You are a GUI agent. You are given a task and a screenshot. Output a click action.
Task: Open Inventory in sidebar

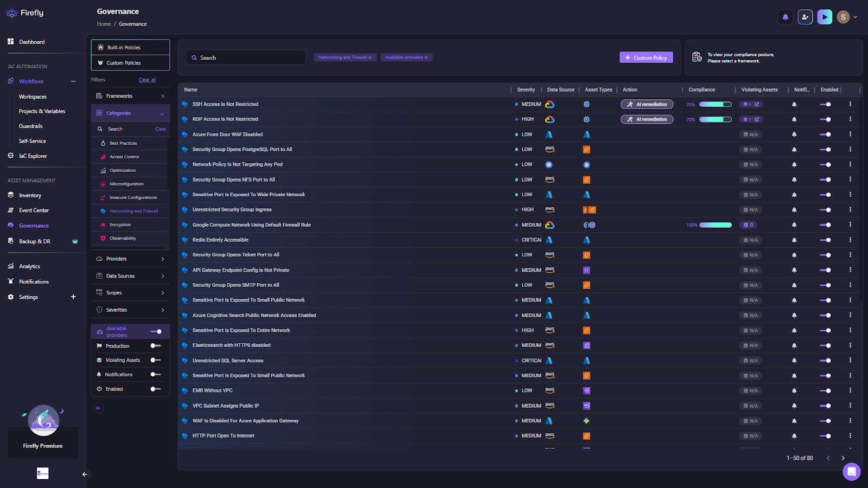pyautogui.click(x=30, y=195)
